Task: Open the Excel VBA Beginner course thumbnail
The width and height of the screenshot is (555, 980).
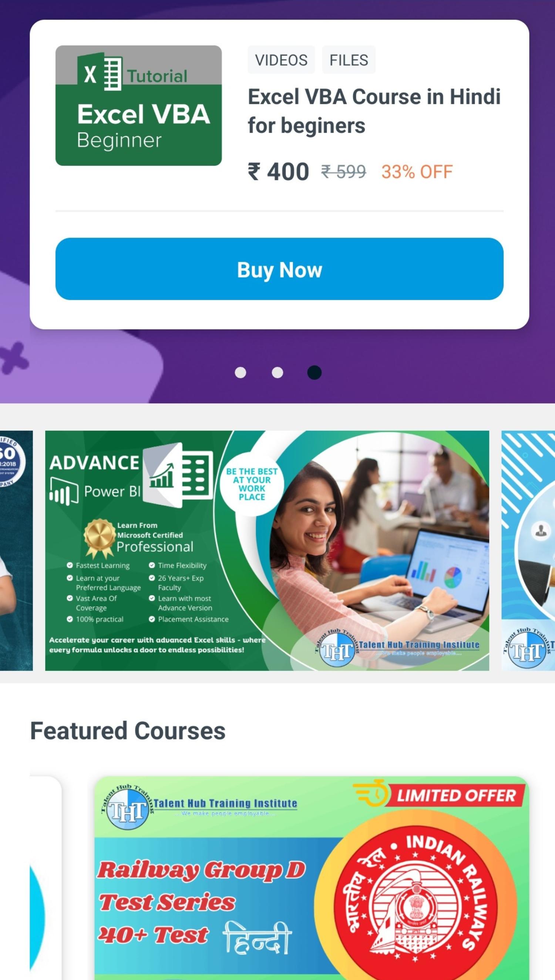Action: click(x=139, y=105)
